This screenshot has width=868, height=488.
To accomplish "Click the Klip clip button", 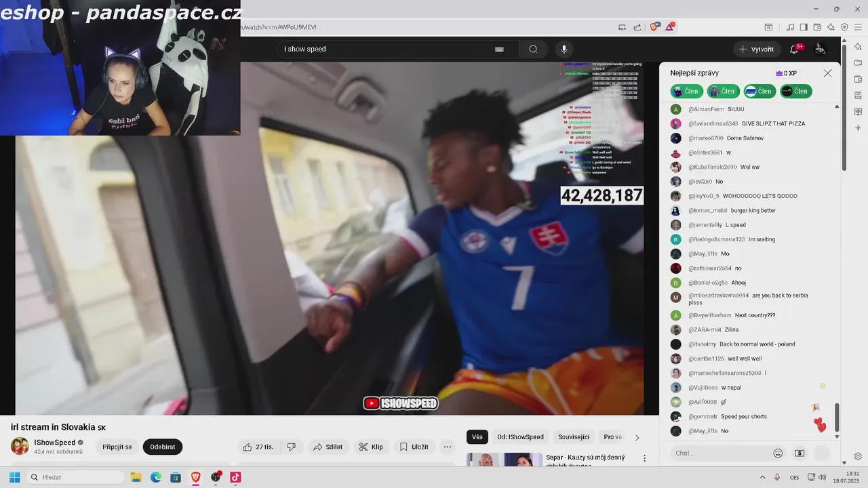I will click(371, 447).
